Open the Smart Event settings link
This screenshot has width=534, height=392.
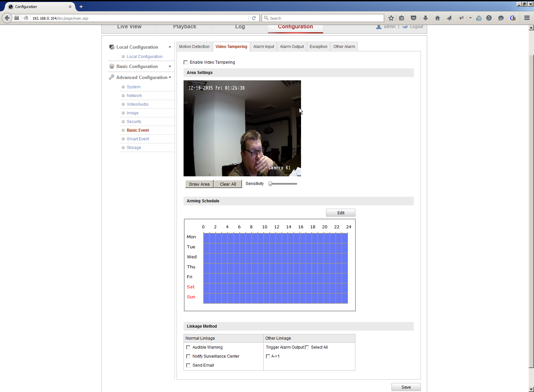pos(138,139)
